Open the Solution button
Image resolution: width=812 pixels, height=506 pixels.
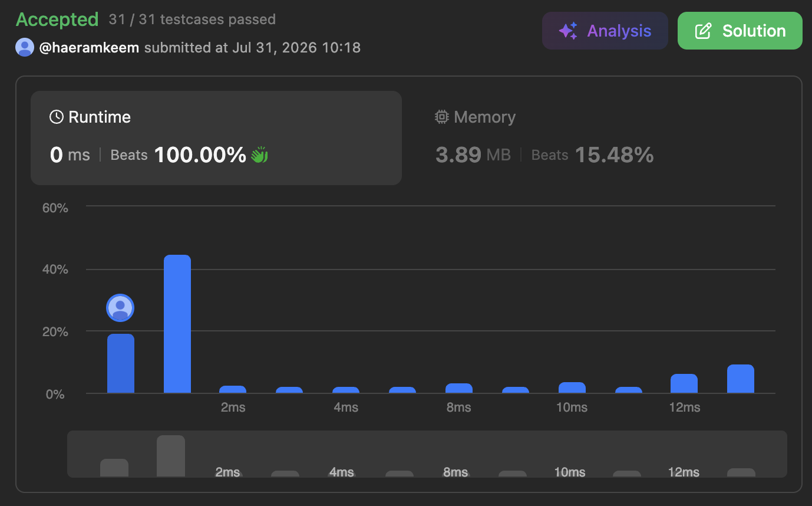740,31
